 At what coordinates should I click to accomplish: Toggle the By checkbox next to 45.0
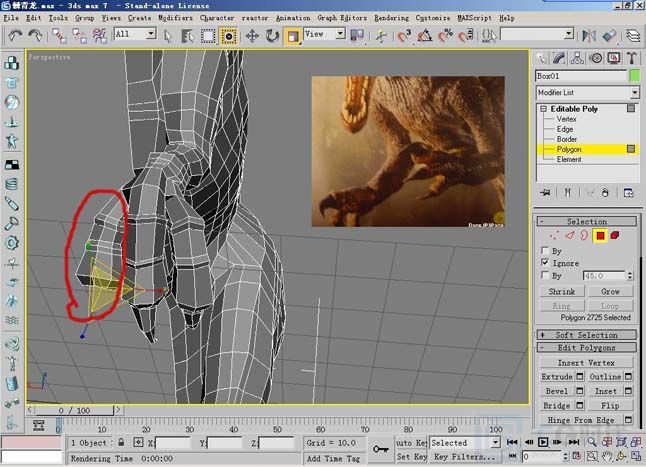545,275
